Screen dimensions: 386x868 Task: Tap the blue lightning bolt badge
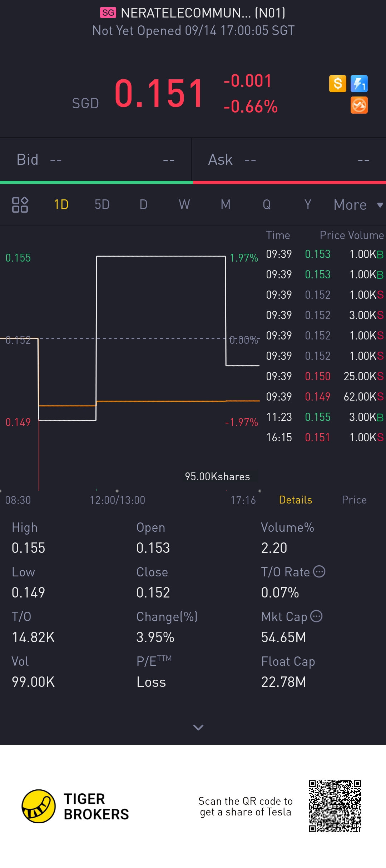pos(359,84)
